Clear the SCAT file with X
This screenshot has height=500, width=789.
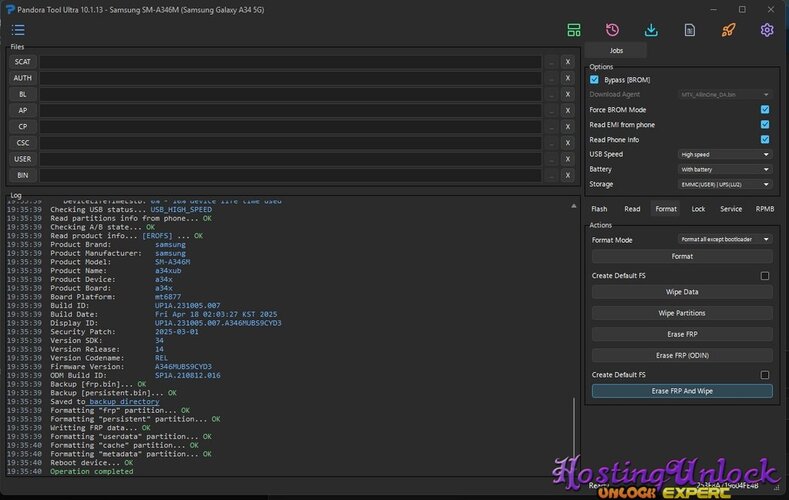pos(568,62)
